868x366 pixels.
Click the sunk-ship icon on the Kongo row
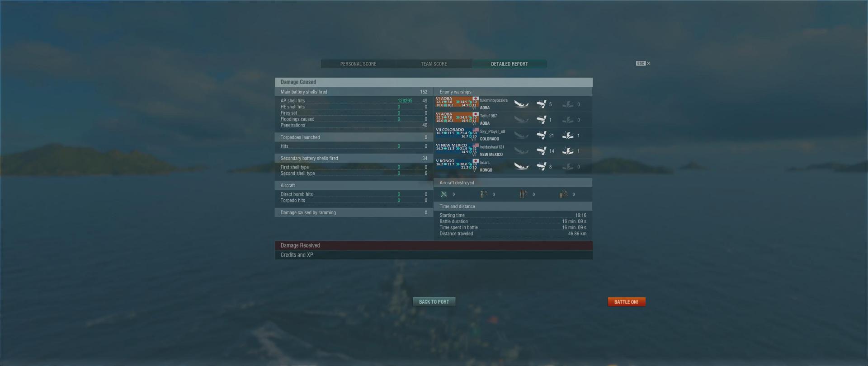pos(521,167)
